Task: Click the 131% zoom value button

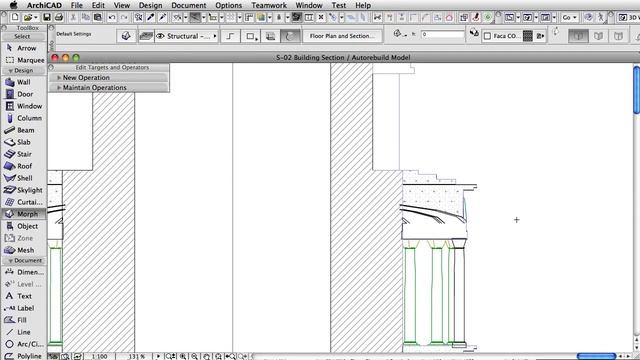Action: pyautogui.click(x=136, y=356)
